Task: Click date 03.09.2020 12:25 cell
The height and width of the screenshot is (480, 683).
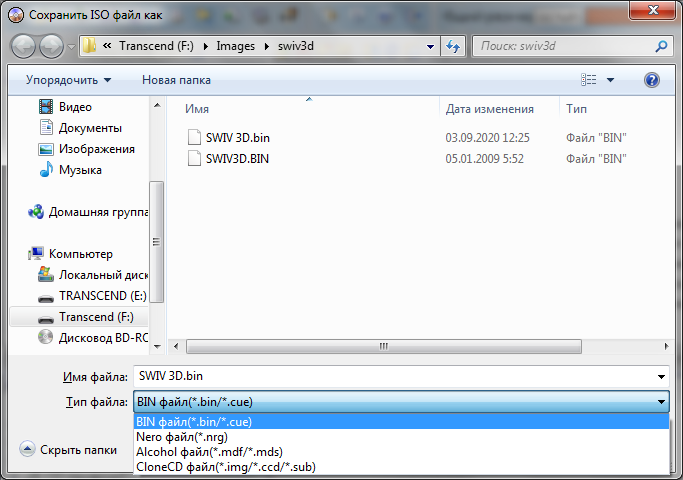Action: click(487, 138)
